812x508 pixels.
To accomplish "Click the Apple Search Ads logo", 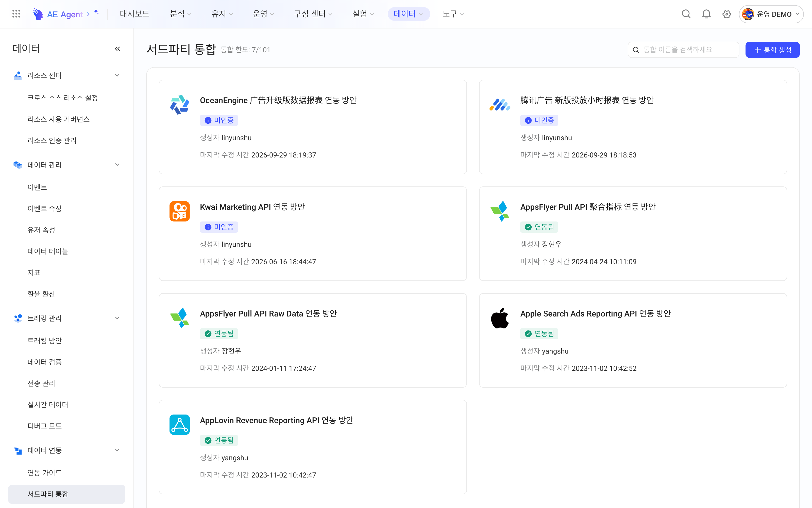I will click(x=500, y=318).
